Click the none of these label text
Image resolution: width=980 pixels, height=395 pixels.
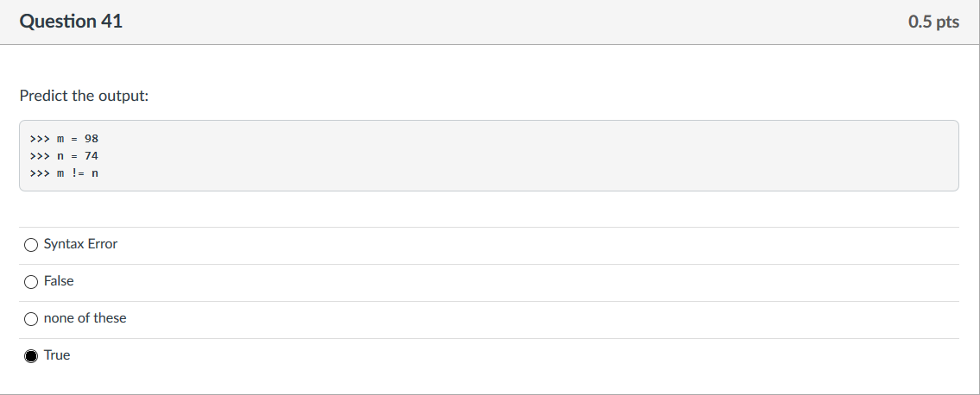[x=85, y=317]
